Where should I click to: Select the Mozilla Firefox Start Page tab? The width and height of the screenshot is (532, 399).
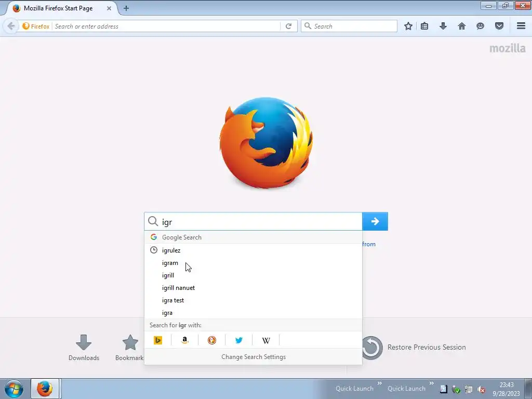(61, 8)
